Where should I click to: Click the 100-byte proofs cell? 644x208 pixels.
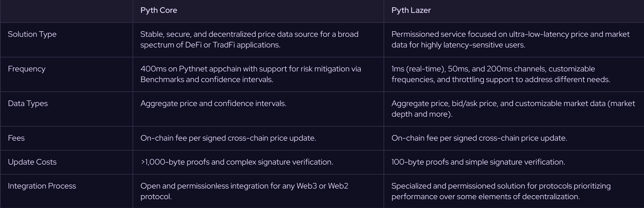[x=478, y=162]
